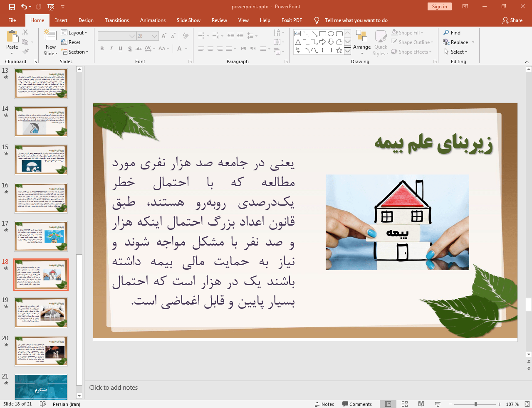The height and width of the screenshot is (408, 532).
Task: Open the Foxit PDF tab
Action: point(292,20)
